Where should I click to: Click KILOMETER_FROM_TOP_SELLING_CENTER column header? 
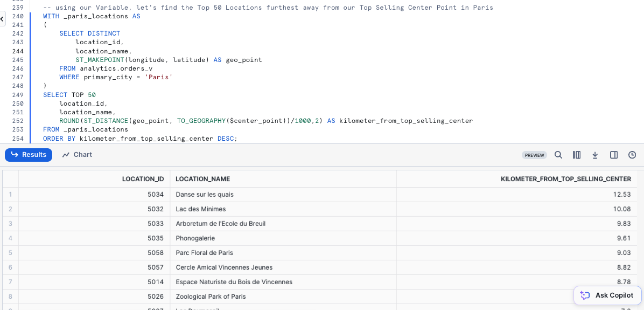pos(565,179)
